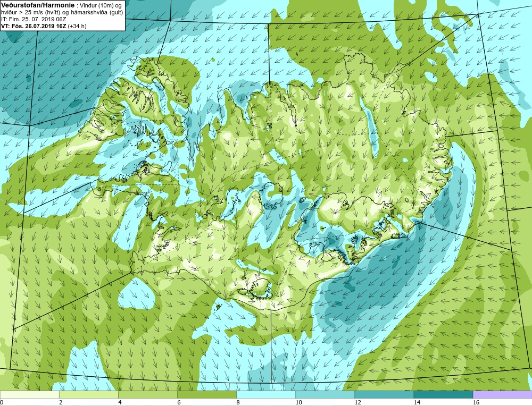Select the 12-14 m/s teal legend swatch

(x=384, y=394)
